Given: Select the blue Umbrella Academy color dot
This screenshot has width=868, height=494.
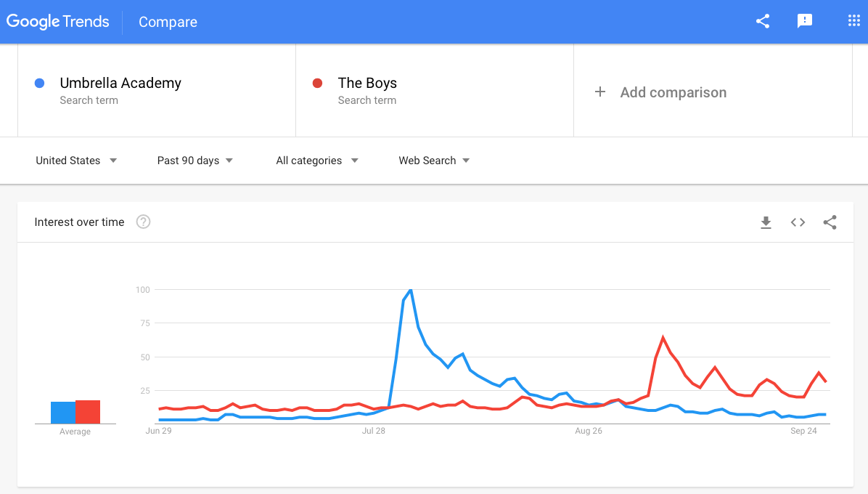Looking at the screenshot, I should pos(39,83).
